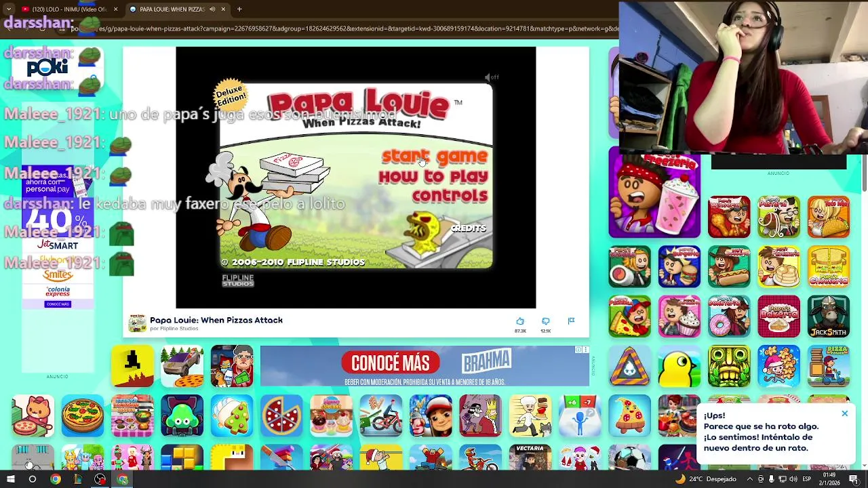Image resolution: width=868 pixels, height=488 pixels.
Task: Open the Subway Surfers game icon
Action: coord(431,415)
